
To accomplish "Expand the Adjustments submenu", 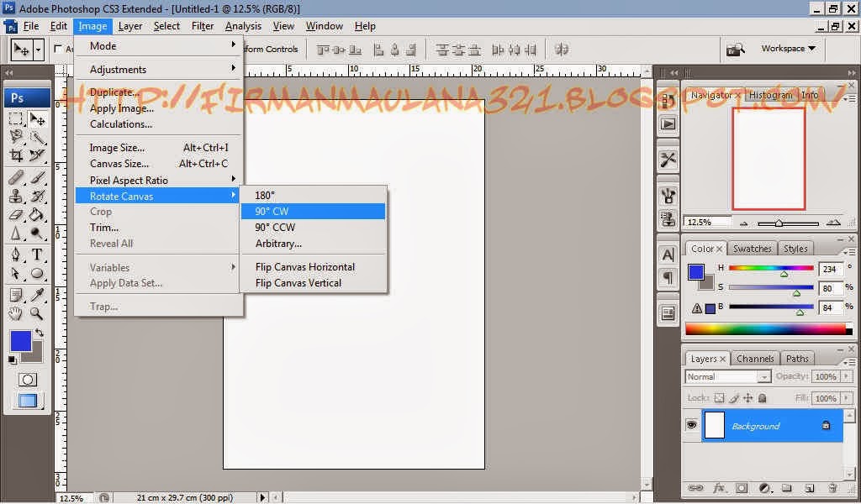I will (x=158, y=70).
